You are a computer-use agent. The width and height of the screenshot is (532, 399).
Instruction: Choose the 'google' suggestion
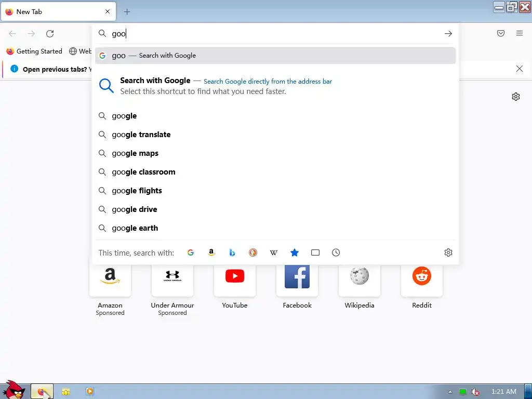pos(275,116)
